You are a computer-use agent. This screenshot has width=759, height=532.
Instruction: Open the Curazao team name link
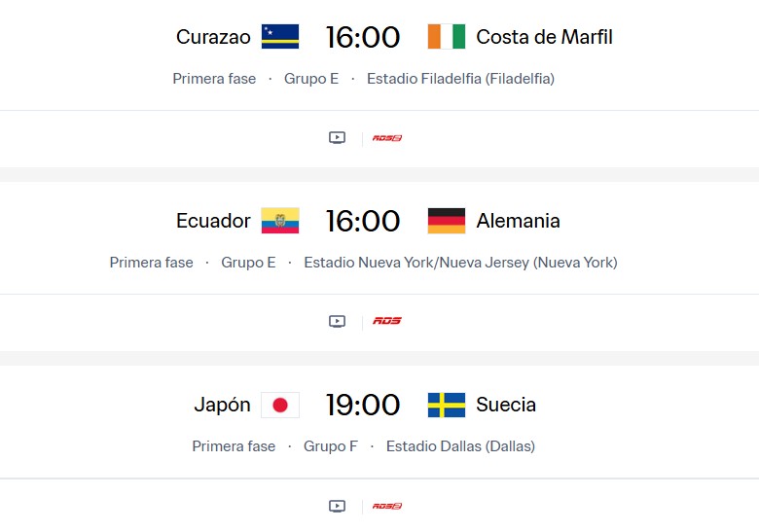click(x=213, y=37)
